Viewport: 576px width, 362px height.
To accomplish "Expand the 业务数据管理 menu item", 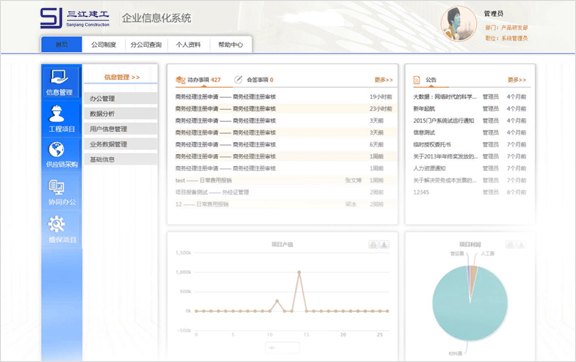I will pos(120,144).
